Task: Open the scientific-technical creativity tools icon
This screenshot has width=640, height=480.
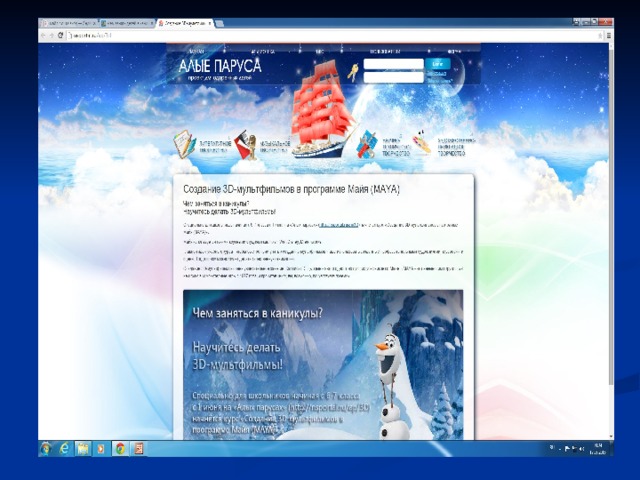Action: point(367,145)
